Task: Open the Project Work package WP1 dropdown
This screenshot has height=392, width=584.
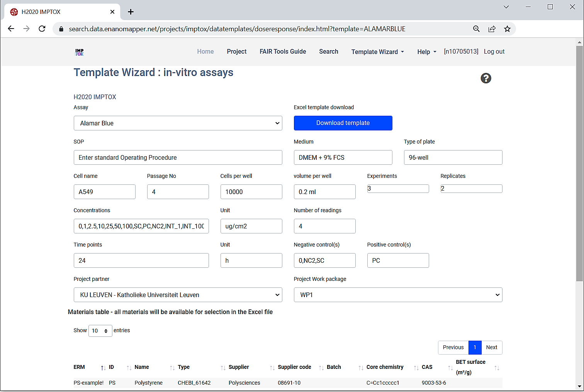Action: point(398,295)
